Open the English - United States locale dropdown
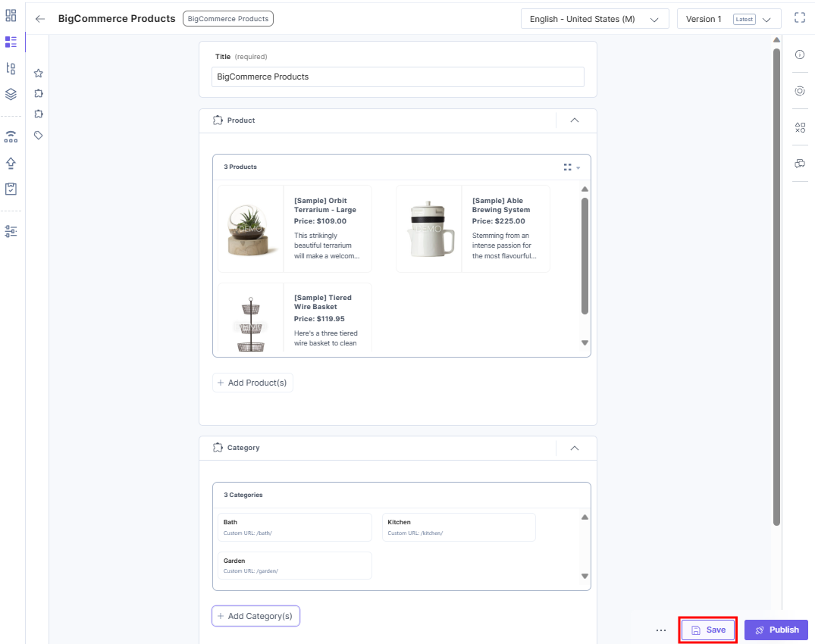The height and width of the screenshot is (644, 815). pos(595,19)
